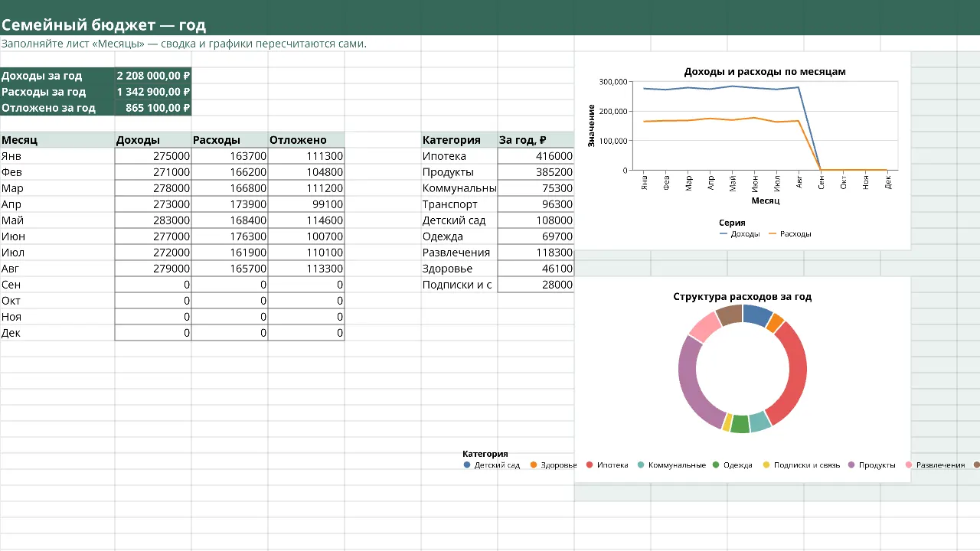Select the 'Отложено за год' label cell
The height and width of the screenshot is (551, 980).
click(57, 108)
